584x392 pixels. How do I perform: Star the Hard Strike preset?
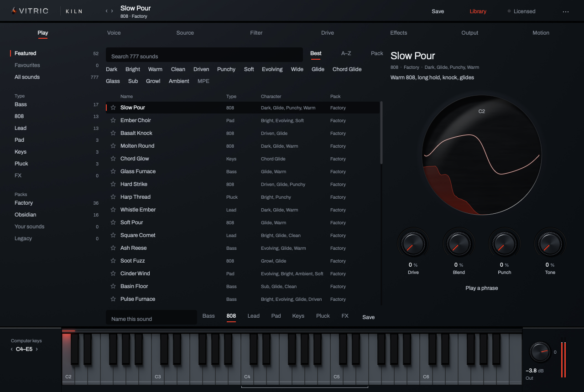click(113, 184)
